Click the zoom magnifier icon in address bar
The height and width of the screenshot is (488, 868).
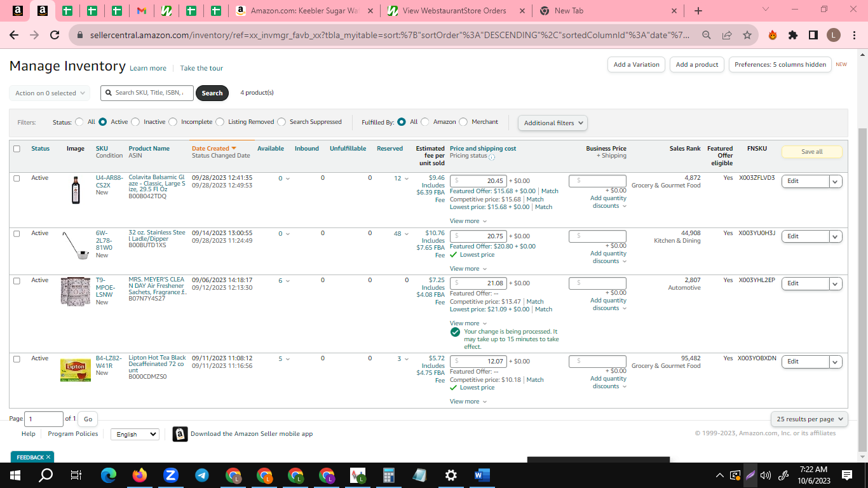(x=707, y=35)
